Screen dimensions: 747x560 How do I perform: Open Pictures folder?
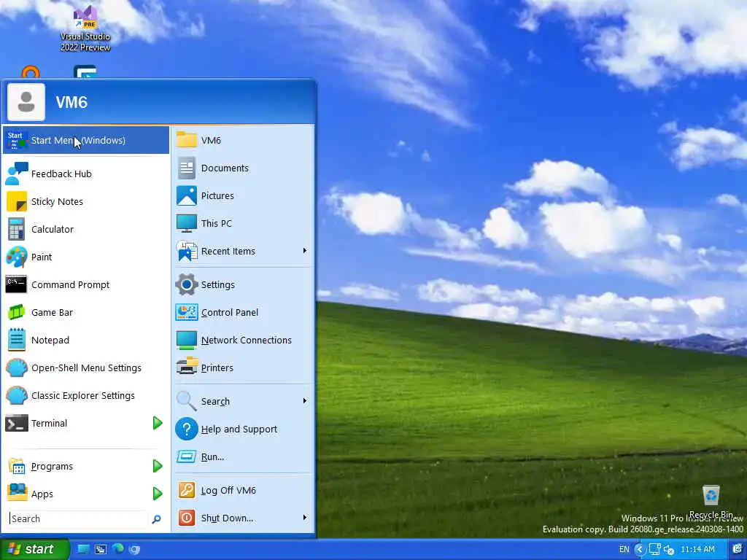click(243, 195)
